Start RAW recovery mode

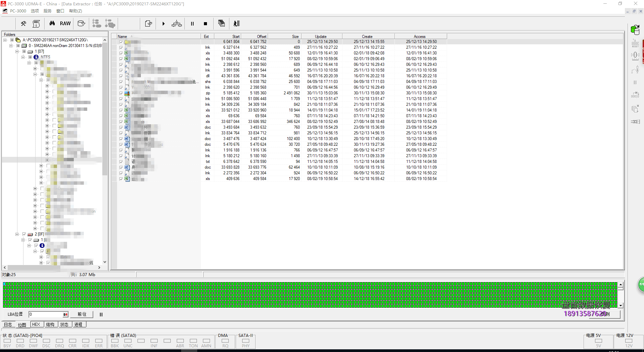tap(65, 24)
